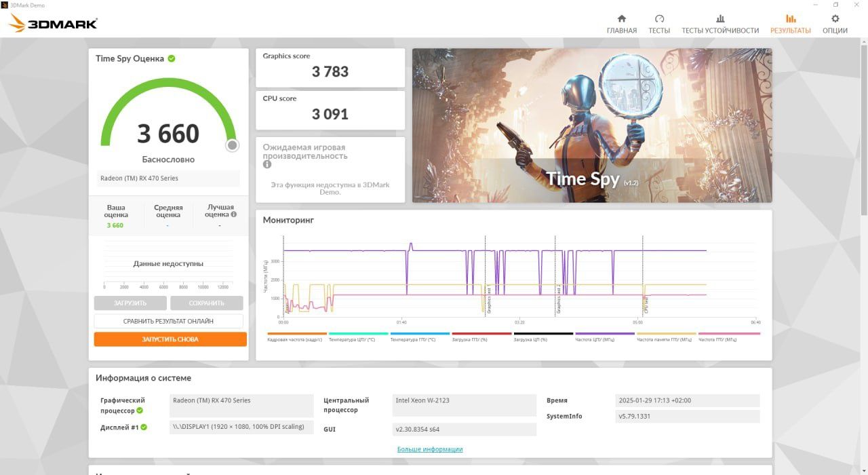Click the CPU test chart marker
868x475 pixels.
point(646,304)
